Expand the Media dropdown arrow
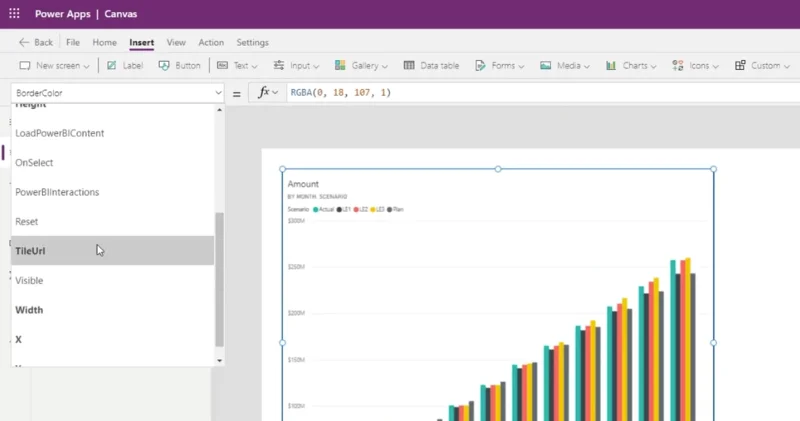Viewport: 800px width, 421px height. point(586,66)
